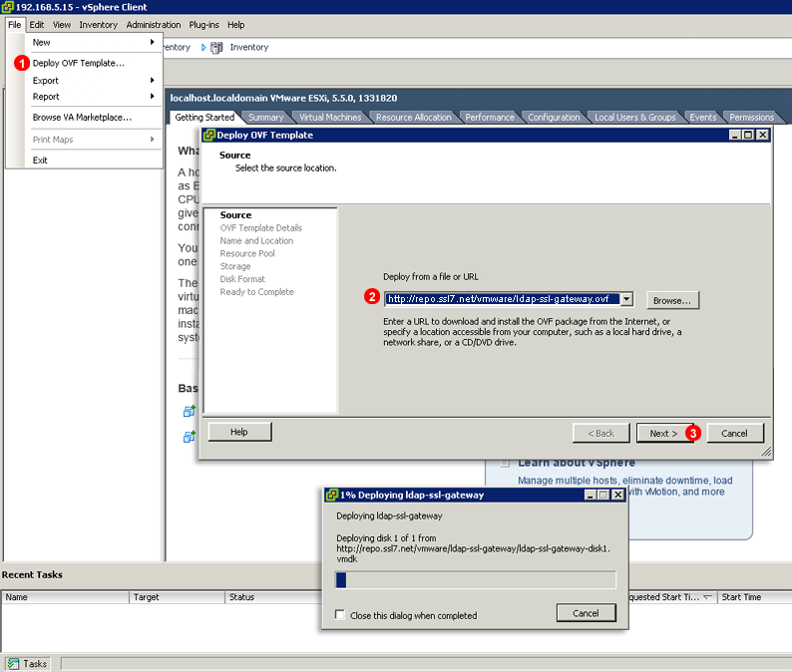Switch to the Virtual Machines tab
This screenshot has width=792, height=672.
click(x=330, y=117)
